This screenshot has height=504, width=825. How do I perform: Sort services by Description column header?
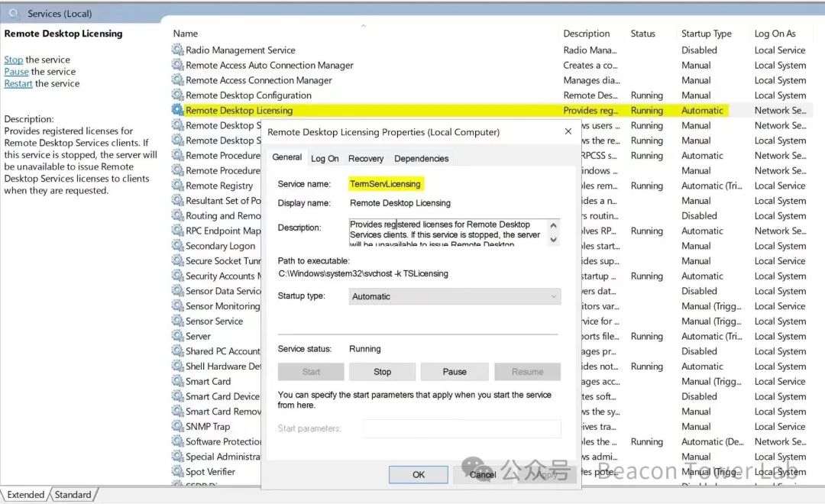click(x=586, y=33)
